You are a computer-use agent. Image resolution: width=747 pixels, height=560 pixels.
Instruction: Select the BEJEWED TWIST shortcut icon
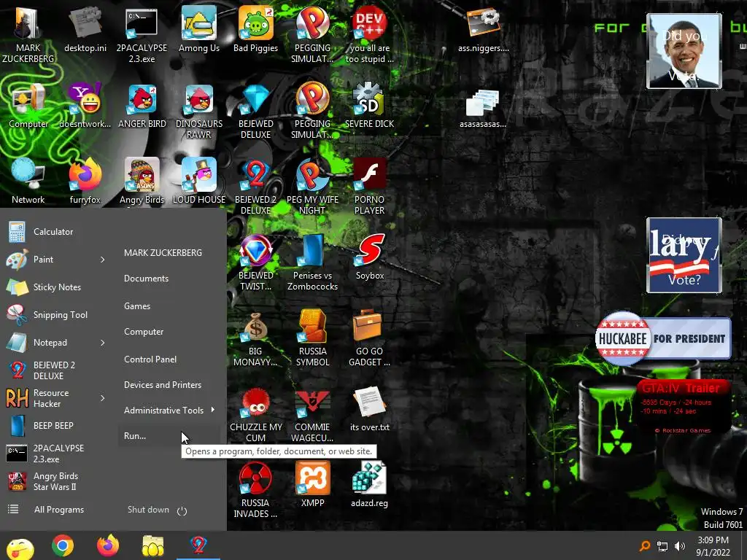point(256,262)
